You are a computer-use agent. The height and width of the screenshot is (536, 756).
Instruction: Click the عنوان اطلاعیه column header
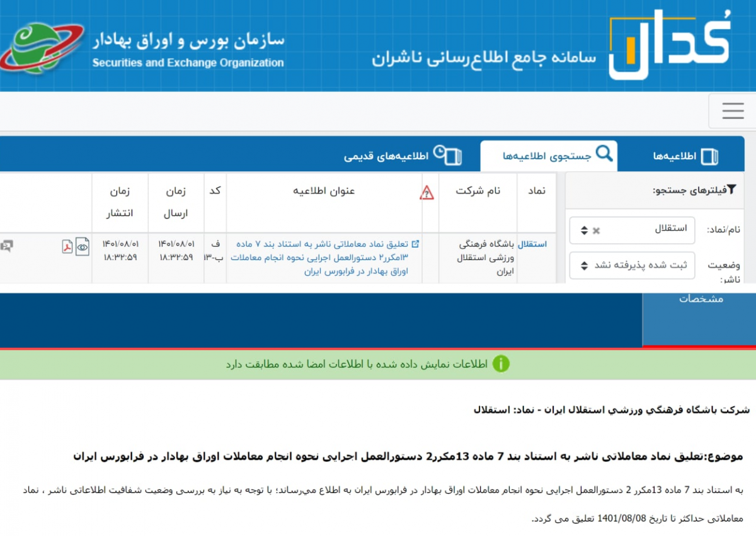[324, 191]
